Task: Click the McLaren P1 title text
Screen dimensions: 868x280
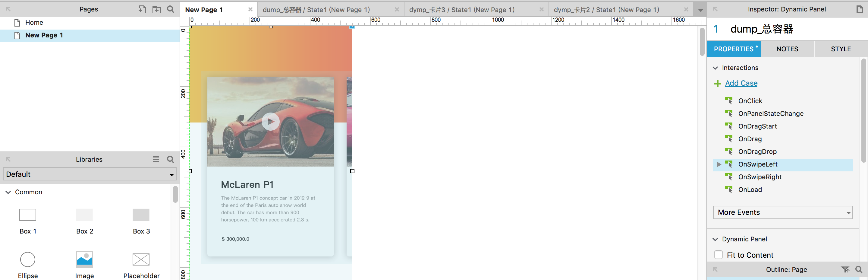Action: (247, 185)
